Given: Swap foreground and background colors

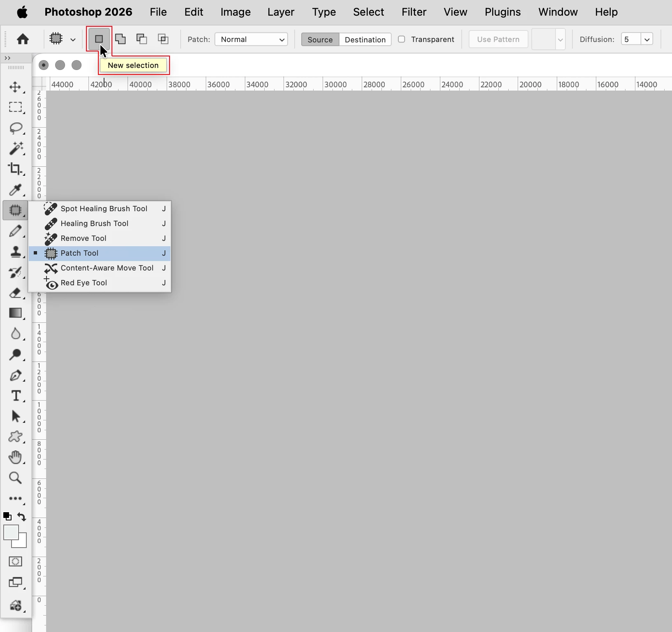Looking at the screenshot, I should pos(22,517).
